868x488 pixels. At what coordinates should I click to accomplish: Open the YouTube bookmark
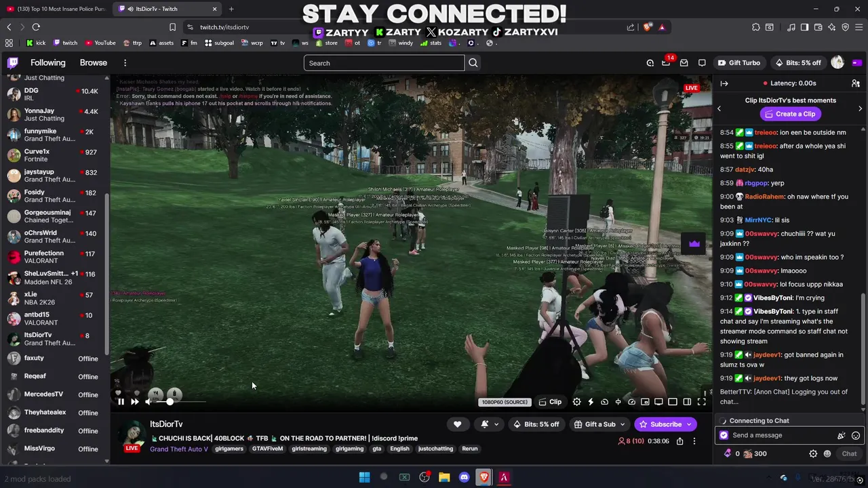(x=100, y=43)
